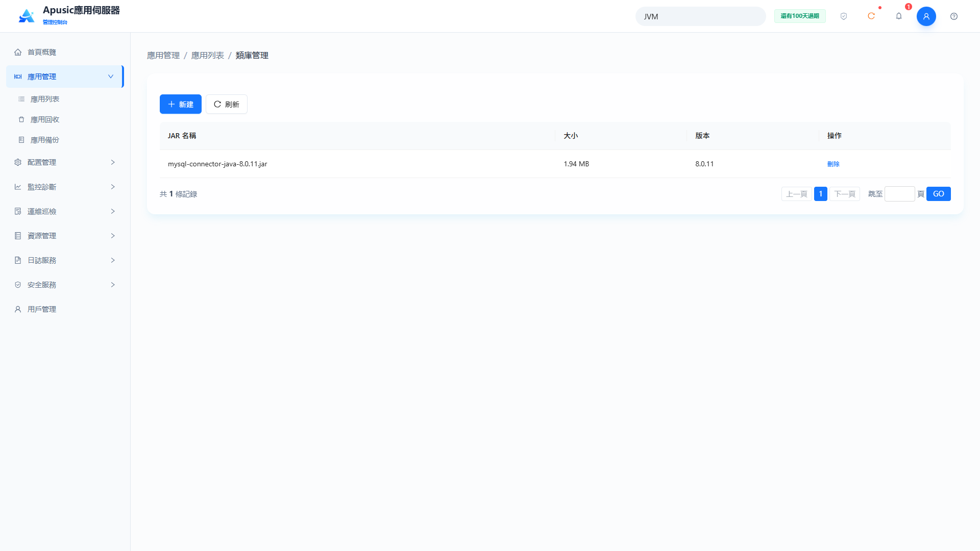Screen dimensions: 980x551
Task: Open the help question mark icon
Action: pos(954,16)
